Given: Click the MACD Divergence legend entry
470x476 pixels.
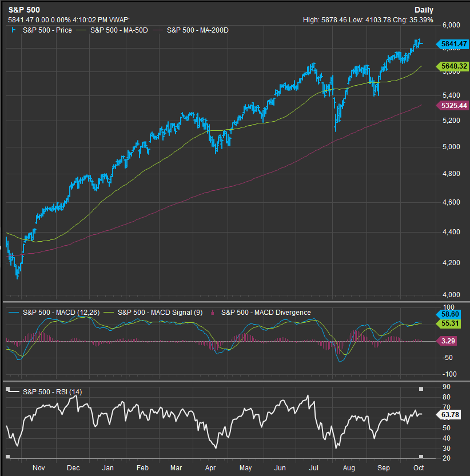Looking at the screenshot, I should coord(266,313).
